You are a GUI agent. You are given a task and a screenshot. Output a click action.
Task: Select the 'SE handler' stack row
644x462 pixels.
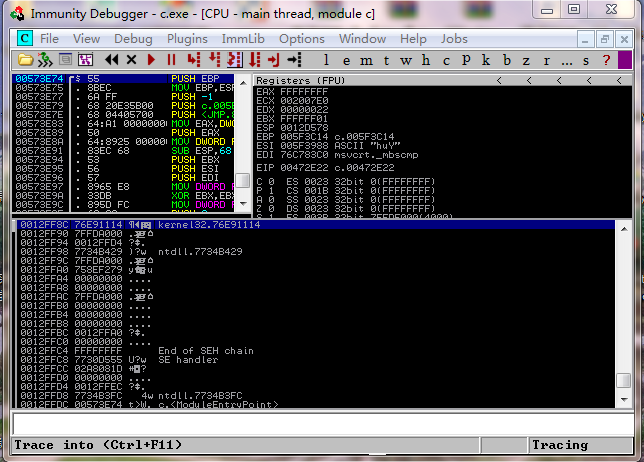point(316,360)
